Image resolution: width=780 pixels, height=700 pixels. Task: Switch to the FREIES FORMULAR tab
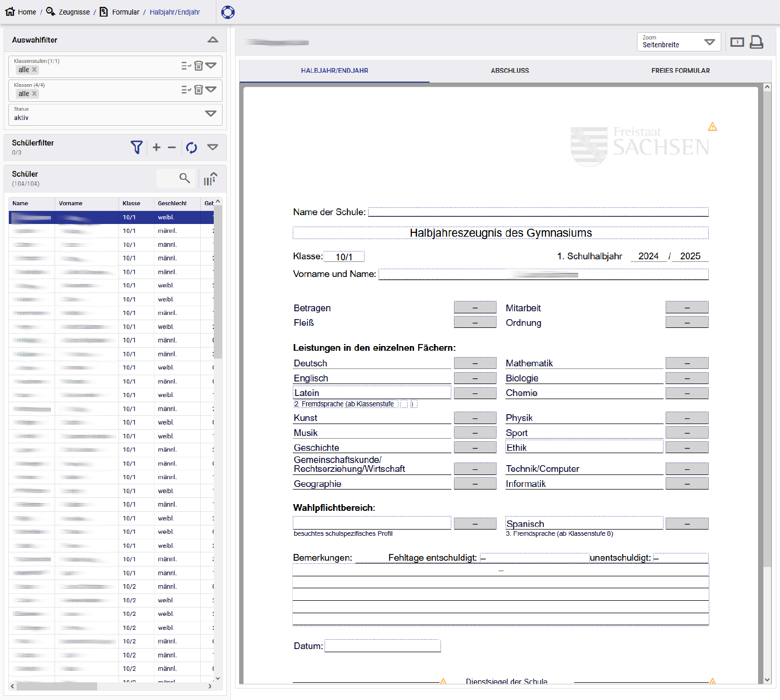tap(681, 71)
